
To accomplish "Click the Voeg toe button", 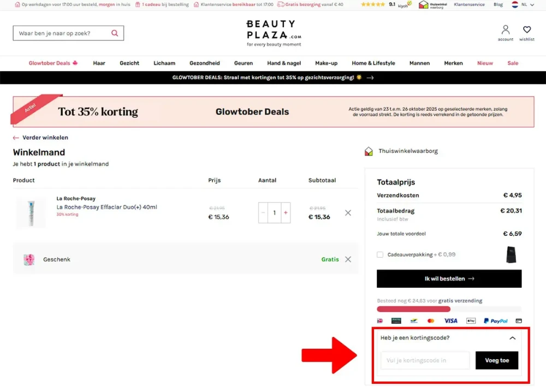I will [496, 360].
